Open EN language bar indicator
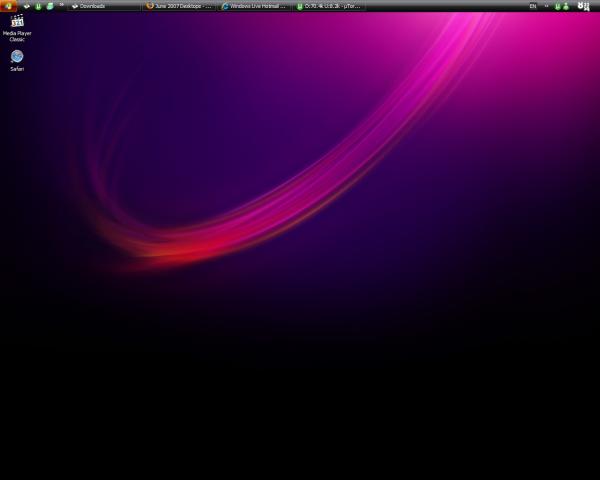Viewport: 600px width, 480px height. tap(533, 6)
